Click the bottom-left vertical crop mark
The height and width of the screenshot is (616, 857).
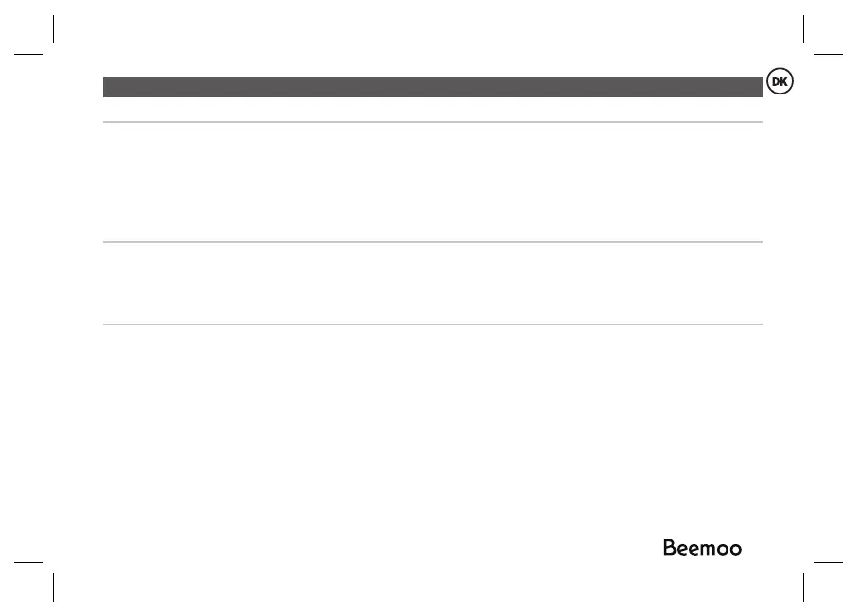point(55,587)
